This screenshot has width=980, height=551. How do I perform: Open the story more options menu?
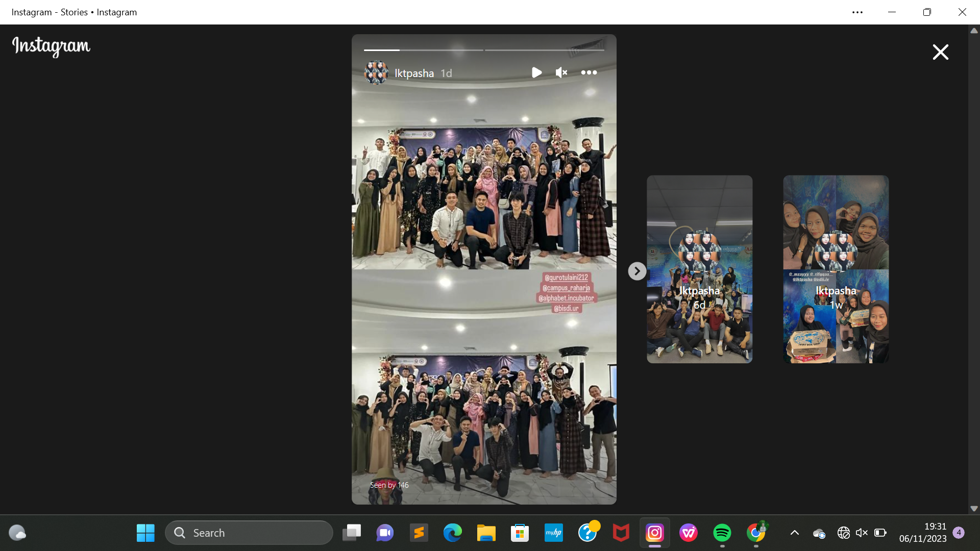589,72
